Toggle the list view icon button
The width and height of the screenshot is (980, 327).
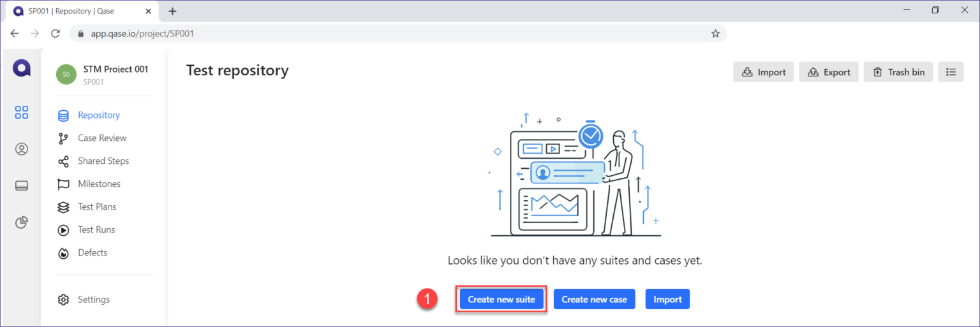tap(951, 72)
